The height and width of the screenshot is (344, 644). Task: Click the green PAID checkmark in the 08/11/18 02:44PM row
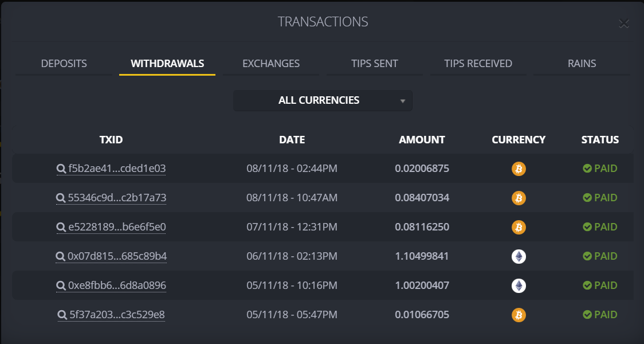[x=587, y=169]
